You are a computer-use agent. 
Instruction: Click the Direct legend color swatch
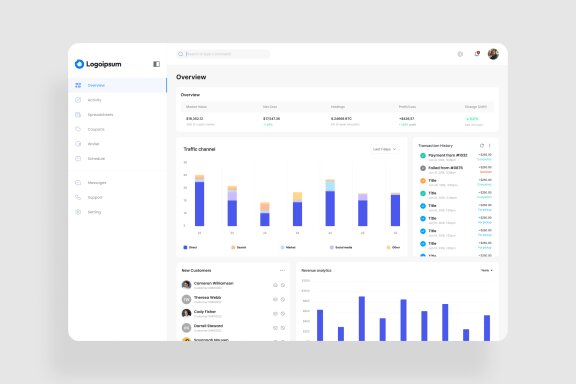(185, 247)
